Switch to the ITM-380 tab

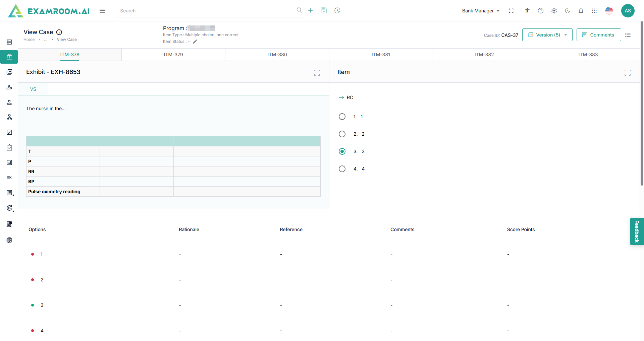[x=277, y=55]
